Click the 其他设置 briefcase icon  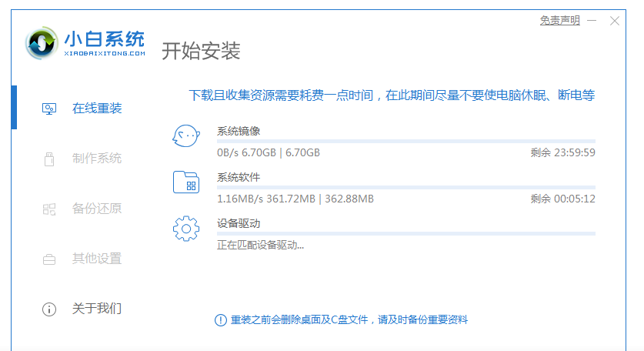click(x=48, y=259)
